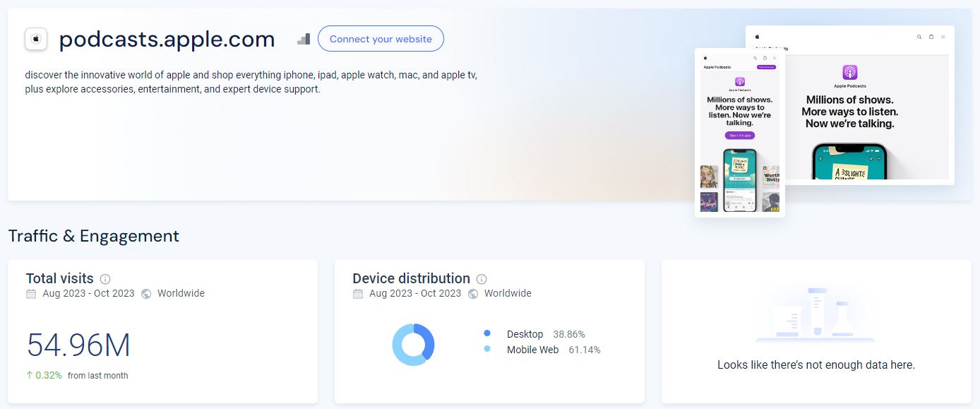Click 'Looks like there's not enough data here.'
980x409 pixels.
point(816,365)
